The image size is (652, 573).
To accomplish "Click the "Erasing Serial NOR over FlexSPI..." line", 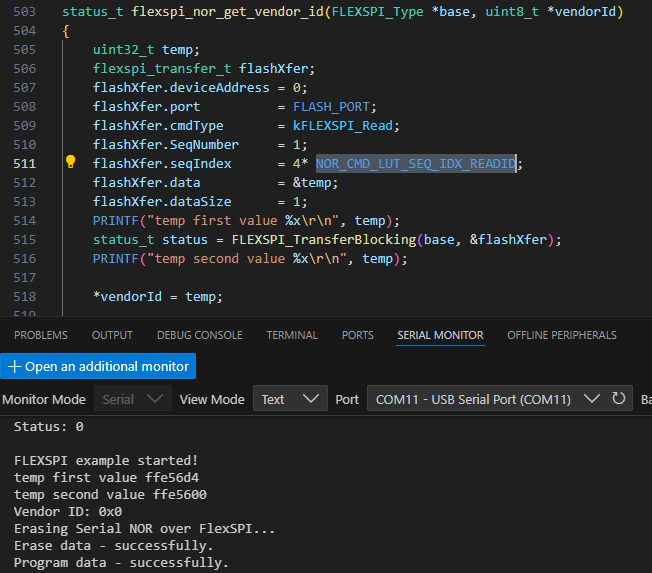I will (x=144, y=529).
